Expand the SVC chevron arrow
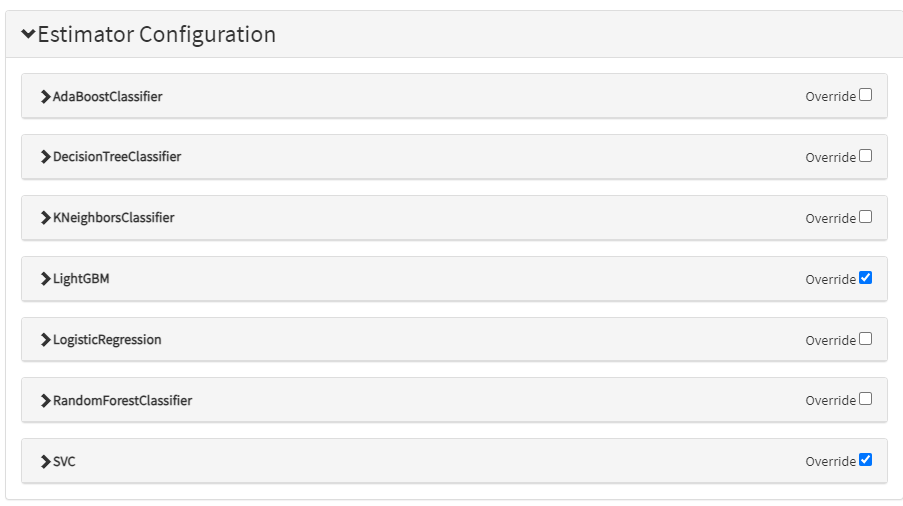 [x=45, y=462]
